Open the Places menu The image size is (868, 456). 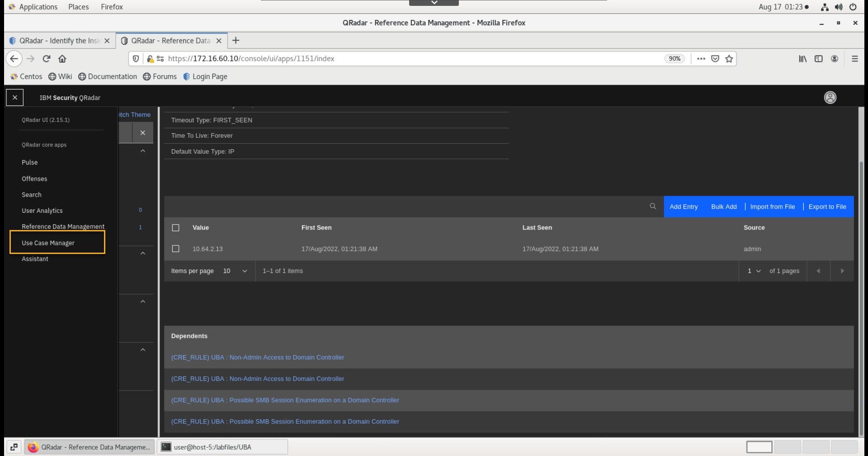[x=78, y=7]
